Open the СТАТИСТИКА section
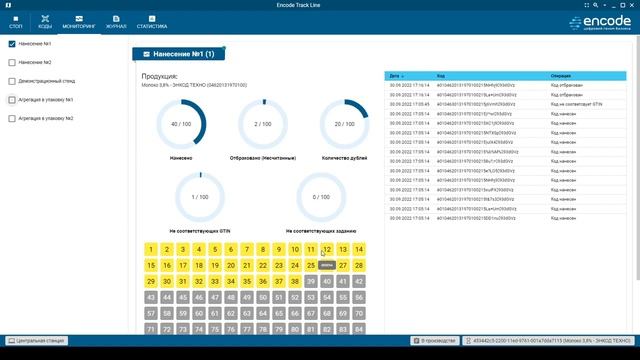The image size is (640, 360). click(152, 22)
